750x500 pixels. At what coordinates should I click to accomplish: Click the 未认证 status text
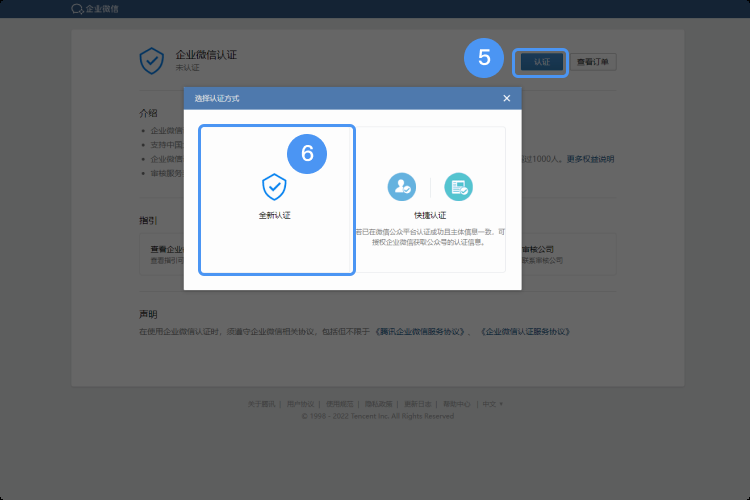click(187, 67)
